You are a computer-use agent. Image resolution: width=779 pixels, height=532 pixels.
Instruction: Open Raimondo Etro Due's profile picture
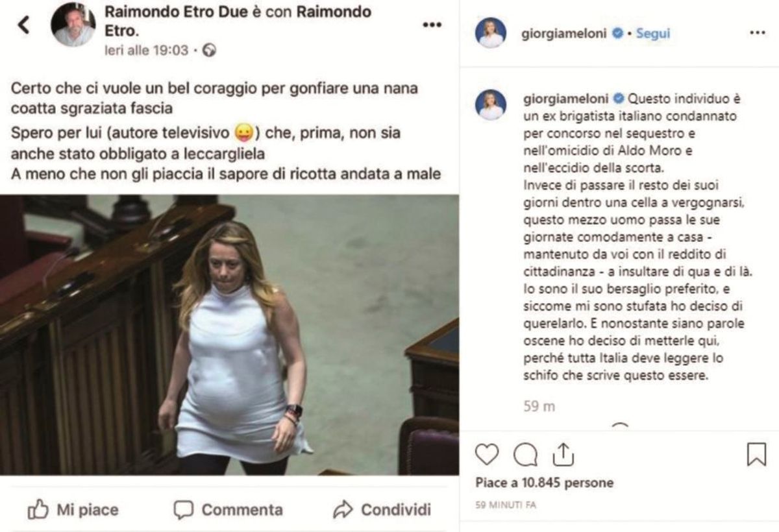tap(73, 25)
